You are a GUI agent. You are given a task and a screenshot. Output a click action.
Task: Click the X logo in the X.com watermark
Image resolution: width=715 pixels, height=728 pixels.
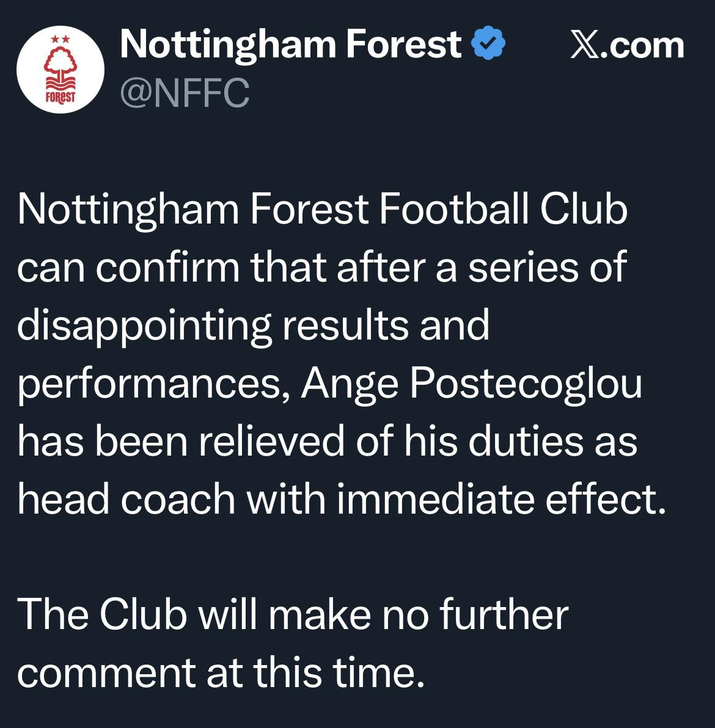click(x=584, y=46)
